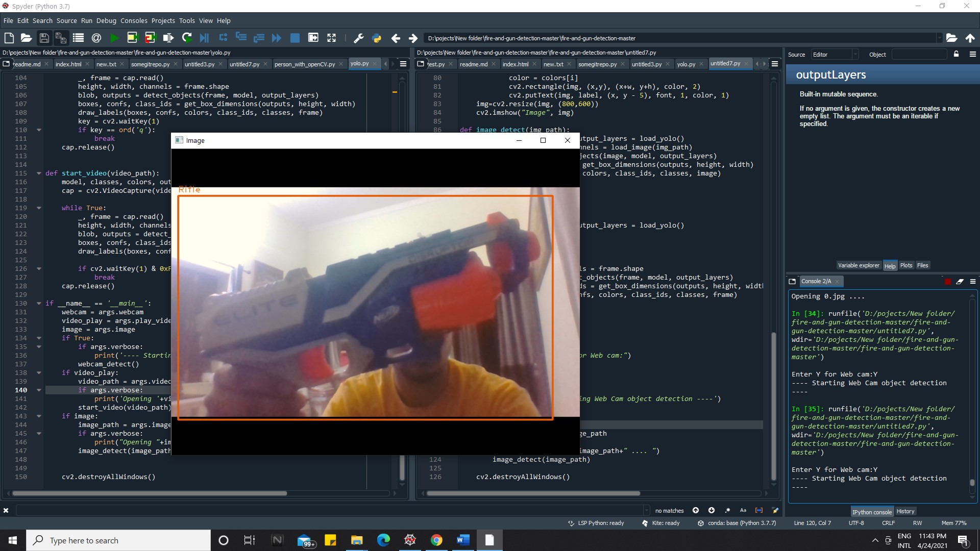Open the Consoles menu
980x551 pixels.
point(134,21)
